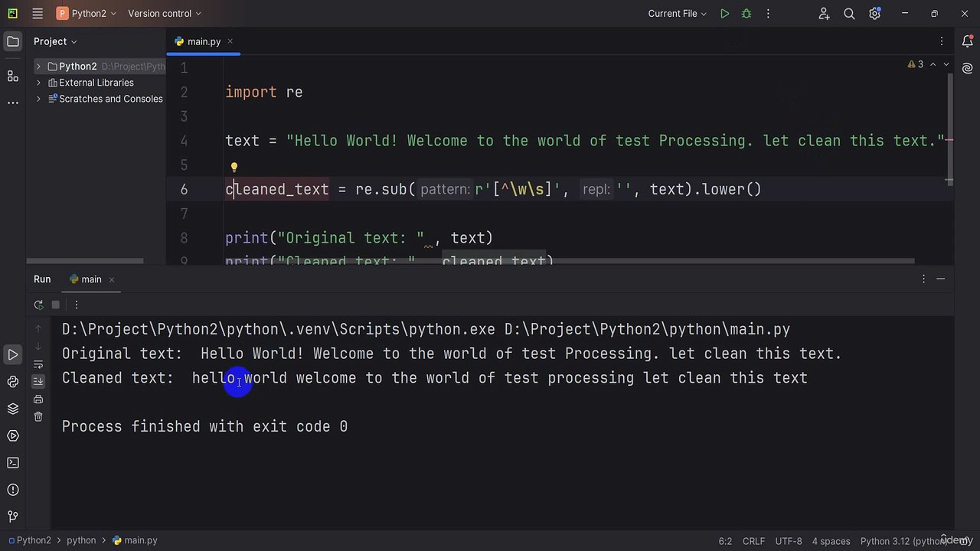980x551 pixels.
Task: Open the Terminal tool window
Action: tap(13, 462)
